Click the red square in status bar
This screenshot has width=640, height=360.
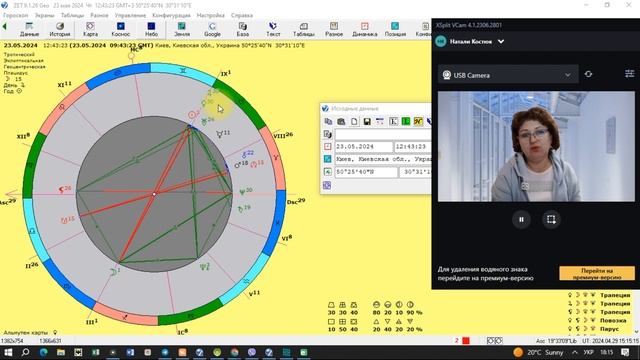(x=466, y=340)
